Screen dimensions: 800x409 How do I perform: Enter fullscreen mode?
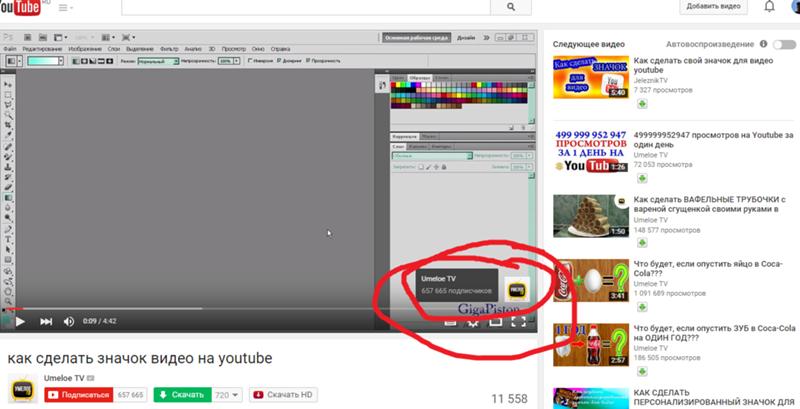[x=518, y=321]
